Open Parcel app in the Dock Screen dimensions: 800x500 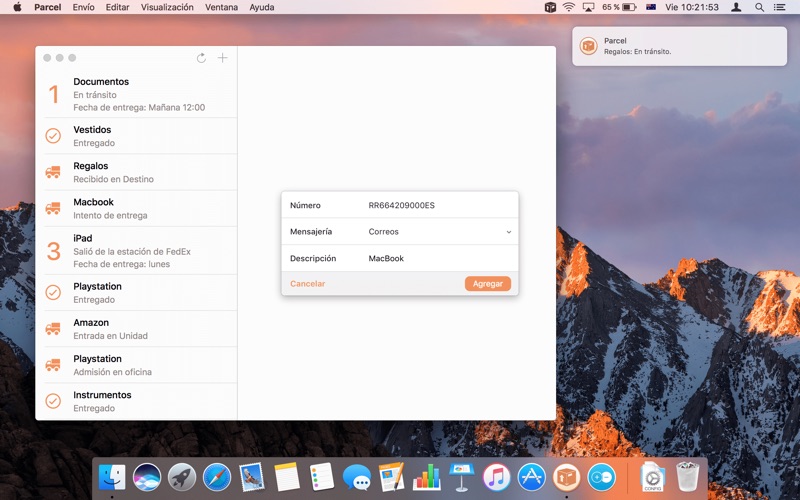point(566,478)
